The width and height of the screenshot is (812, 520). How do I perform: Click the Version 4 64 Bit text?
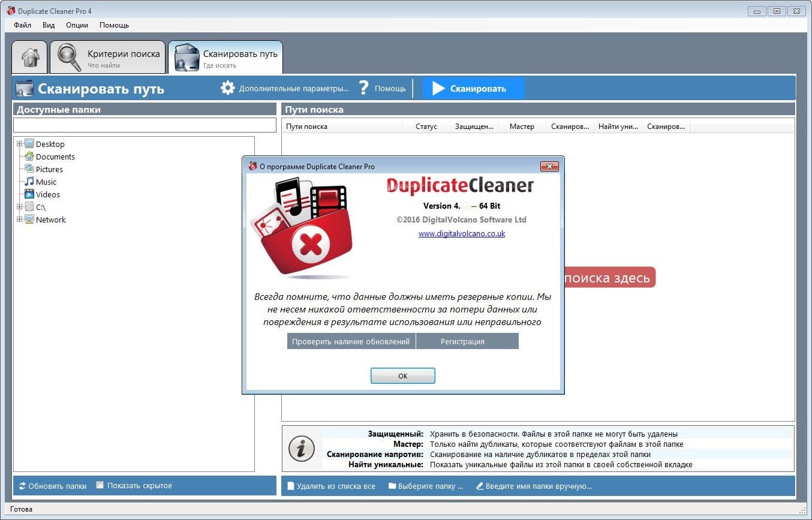462,206
